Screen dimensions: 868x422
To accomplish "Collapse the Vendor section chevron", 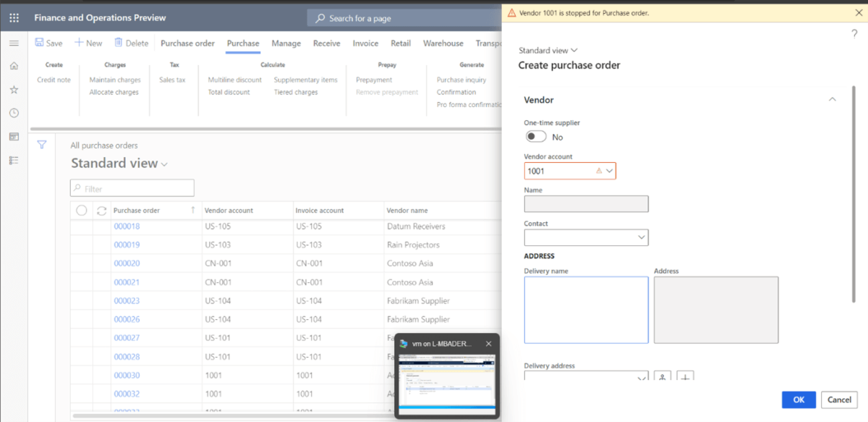I will point(833,100).
